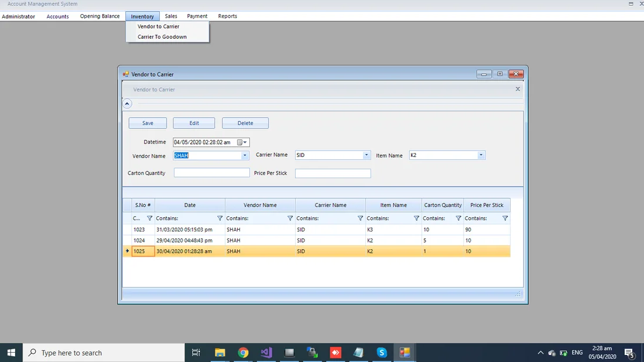Click the Date column filter funnel icon
644x362 pixels.
pos(220,218)
